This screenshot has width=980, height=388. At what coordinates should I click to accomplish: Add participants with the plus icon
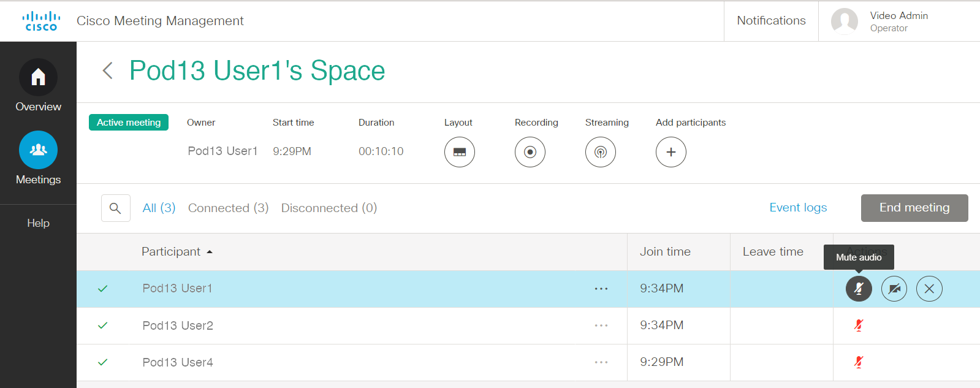(671, 152)
